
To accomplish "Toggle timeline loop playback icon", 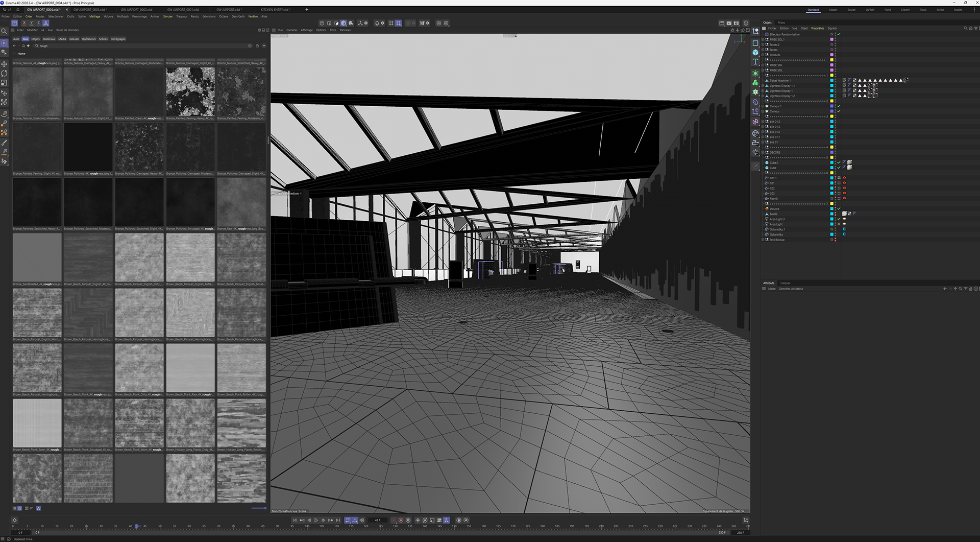I will tap(348, 520).
